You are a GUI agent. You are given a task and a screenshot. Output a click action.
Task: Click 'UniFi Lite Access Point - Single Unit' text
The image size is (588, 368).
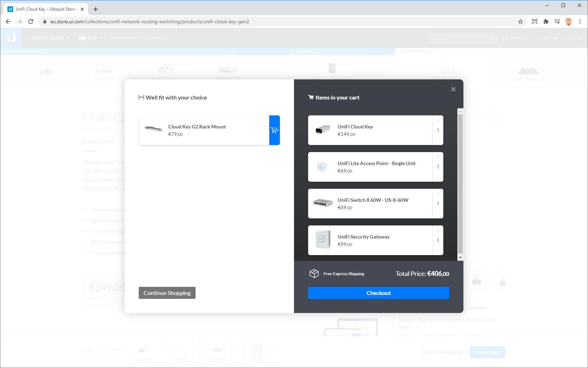click(x=377, y=163)
